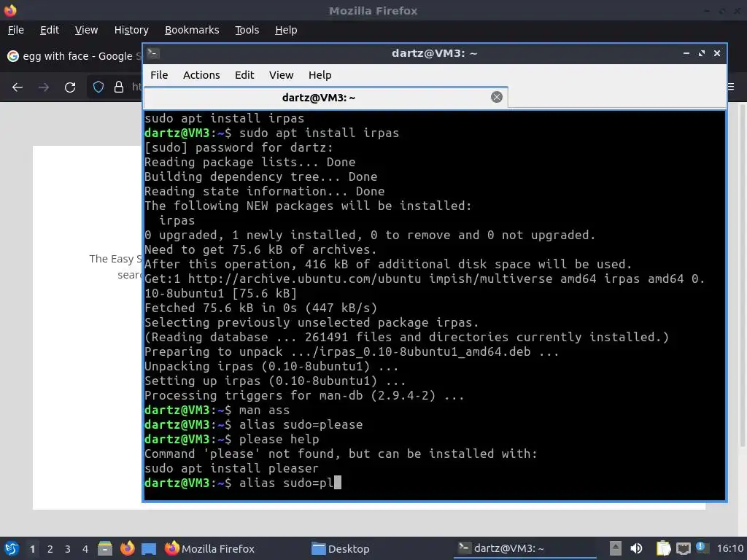Click the terminal window icon in title bar
The image size is (747, 560).
pos(153,52)
